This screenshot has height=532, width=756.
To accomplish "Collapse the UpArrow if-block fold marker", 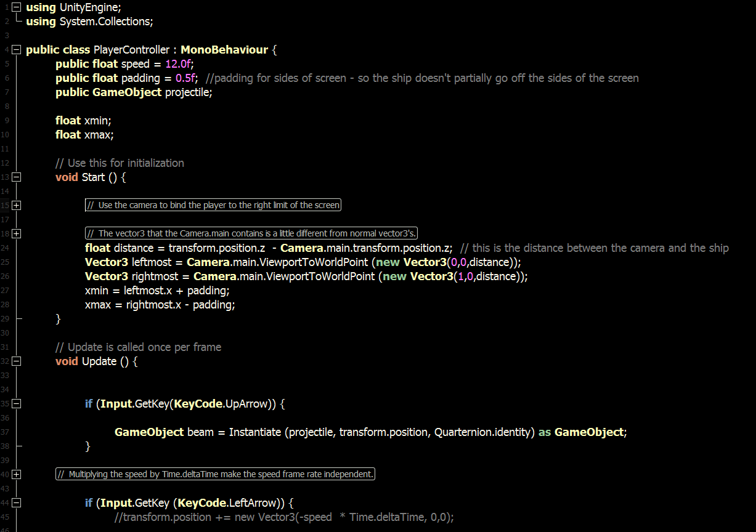I will (x=16, y=403).
